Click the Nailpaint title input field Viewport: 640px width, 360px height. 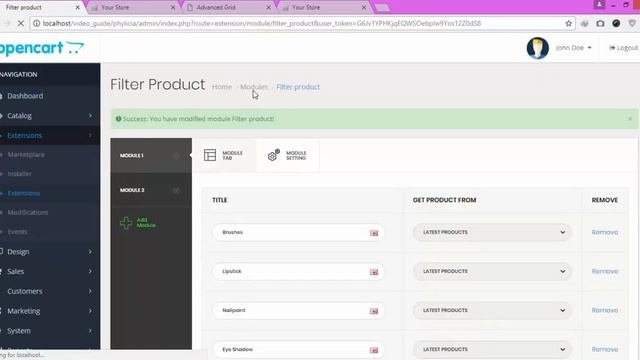(x=298, y=311)
